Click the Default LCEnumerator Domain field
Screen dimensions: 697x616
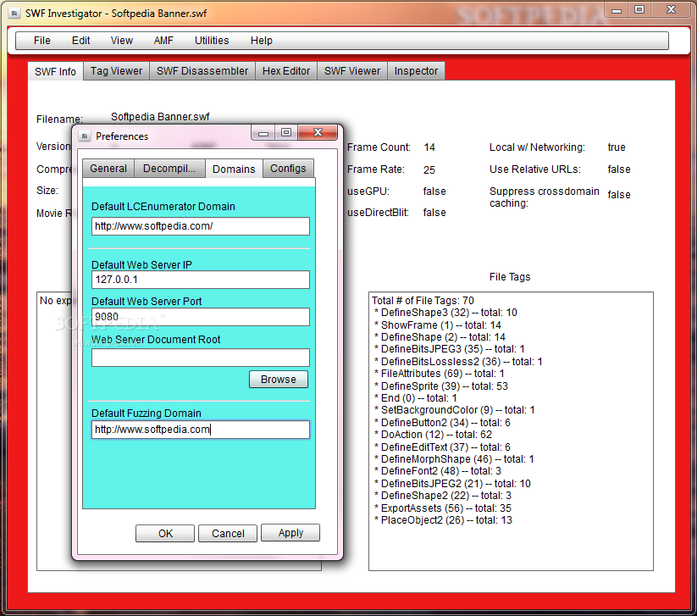coord(201,226)
